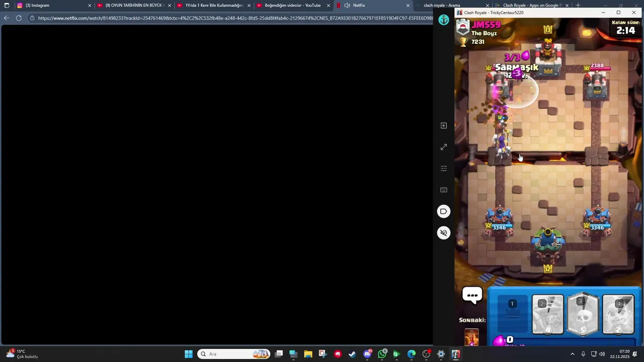This screenshot has height=362, width=644.
Task: Open Steam from the taskbar
Action: 352,354
